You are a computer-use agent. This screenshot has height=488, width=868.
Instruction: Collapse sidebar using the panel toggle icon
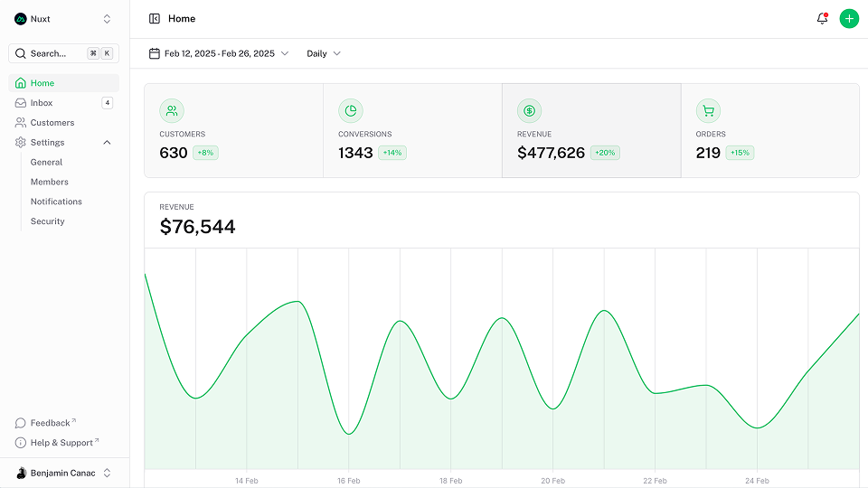tap(155, 19)
